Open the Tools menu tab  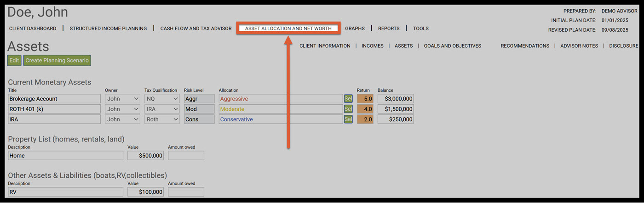(x=421, y=28)
